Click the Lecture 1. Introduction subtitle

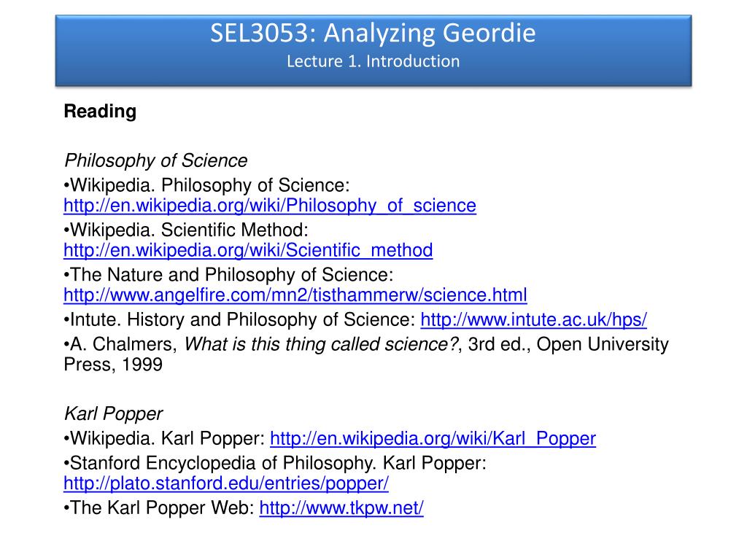pos(373,61)
